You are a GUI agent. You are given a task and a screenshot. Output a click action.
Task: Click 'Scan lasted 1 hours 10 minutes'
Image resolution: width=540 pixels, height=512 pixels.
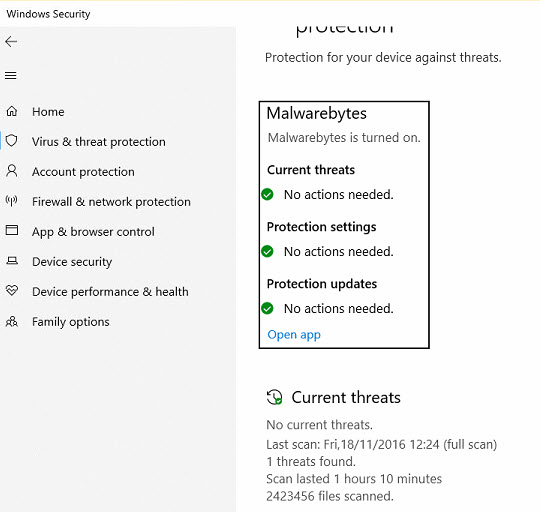(x=354, y=479)
